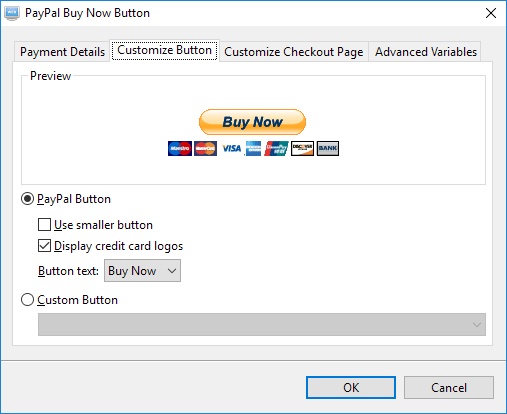The image size is (507, 414).
Task: Click the American Express logo in preview
Action: [253, 148]
